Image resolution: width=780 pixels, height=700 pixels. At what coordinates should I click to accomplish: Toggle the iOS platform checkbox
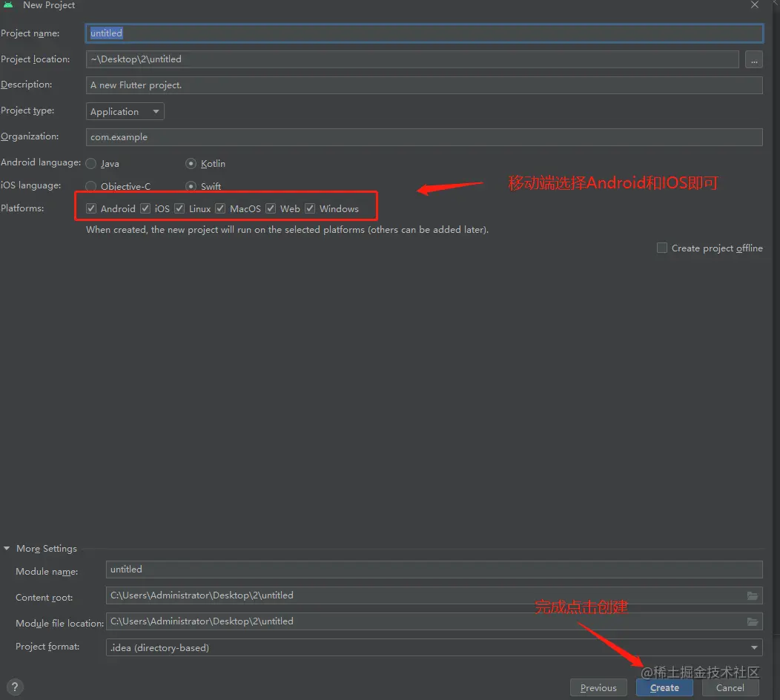point(145,208)
